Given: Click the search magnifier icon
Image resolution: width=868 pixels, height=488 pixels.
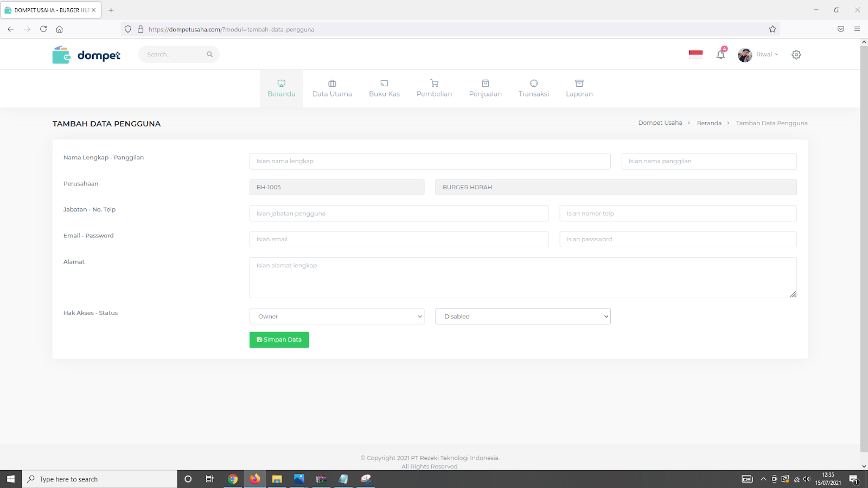Looking at the screenshot, I should tap(210, 54).
